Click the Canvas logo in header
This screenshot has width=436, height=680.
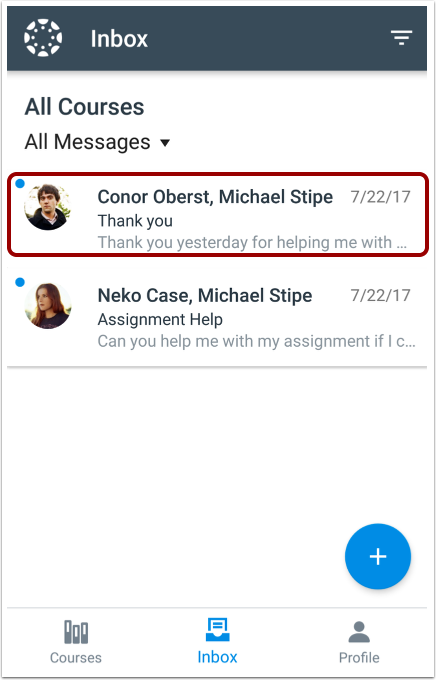(43, 38)
